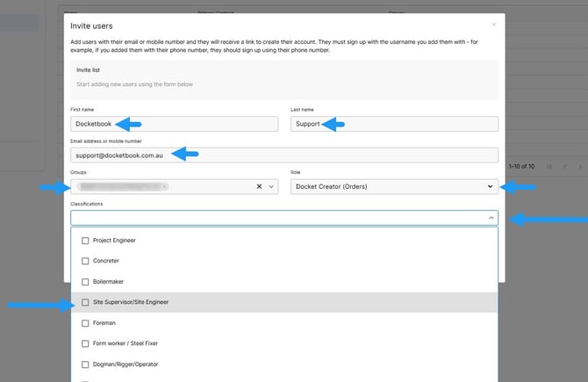
Task: Edit the email address or mobile field
Action: (284, 155)
